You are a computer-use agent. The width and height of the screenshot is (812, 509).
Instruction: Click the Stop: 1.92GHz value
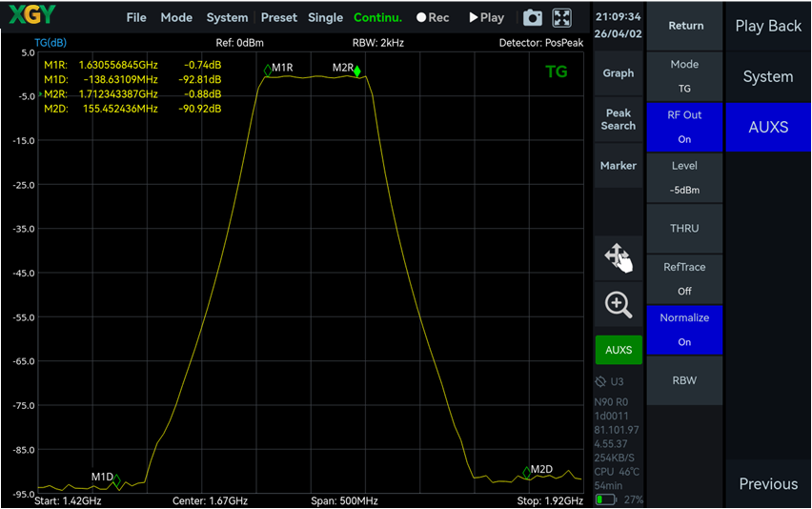(x=550, y=500)
